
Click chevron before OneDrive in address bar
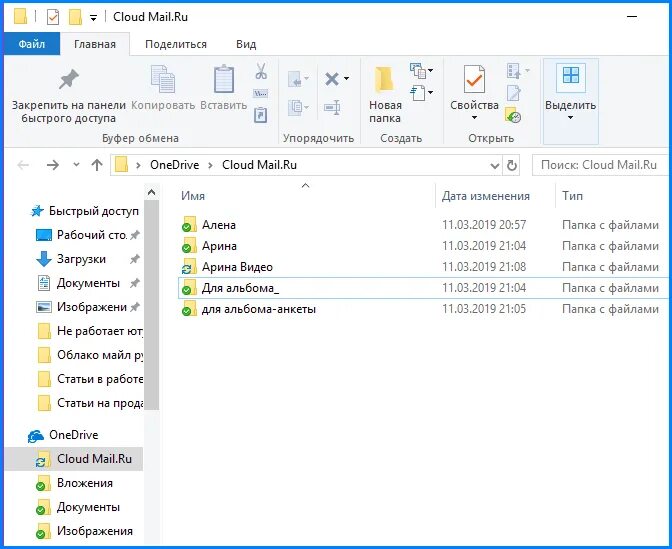[138, 165]
